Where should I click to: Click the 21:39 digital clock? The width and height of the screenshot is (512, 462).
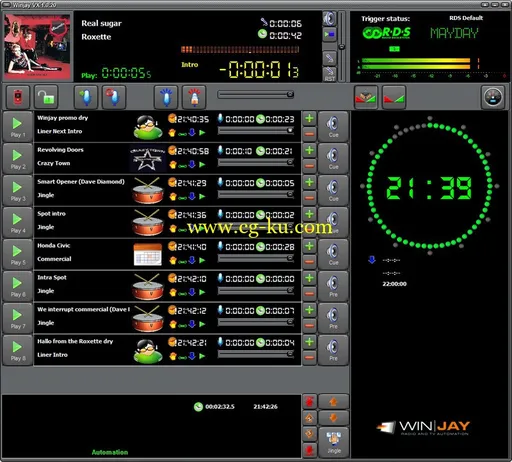[429, 188]
